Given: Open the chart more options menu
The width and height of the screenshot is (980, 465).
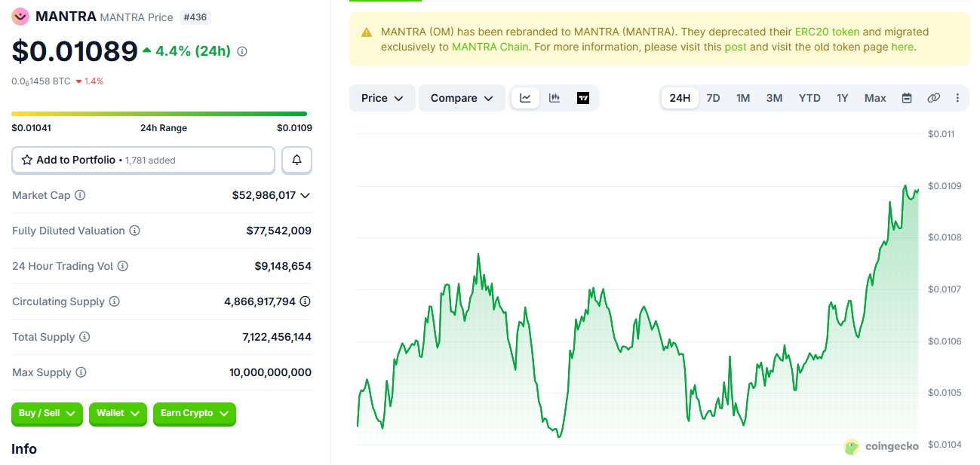Looking at the screenshot, I should [x=957, y=98].
